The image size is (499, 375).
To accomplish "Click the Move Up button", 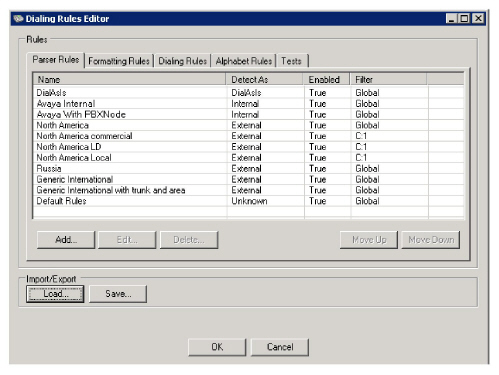I will [x=369, y=240].
